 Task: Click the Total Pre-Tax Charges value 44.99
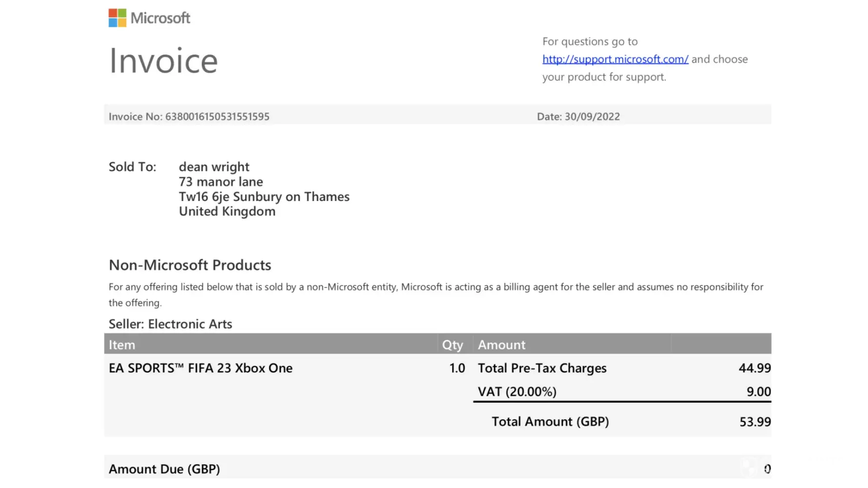click(754, 368)
